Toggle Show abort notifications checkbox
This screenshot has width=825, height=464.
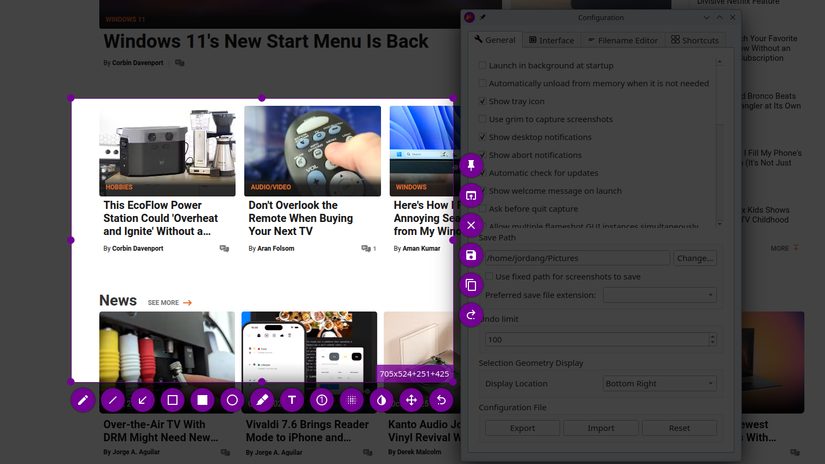(x=482, y=155)
